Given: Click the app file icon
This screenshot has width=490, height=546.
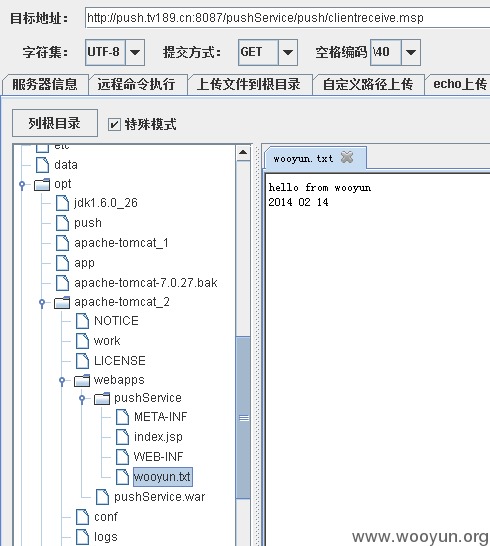Looking at the screenshot, I should pyautogui.click(x=62, y=263).
